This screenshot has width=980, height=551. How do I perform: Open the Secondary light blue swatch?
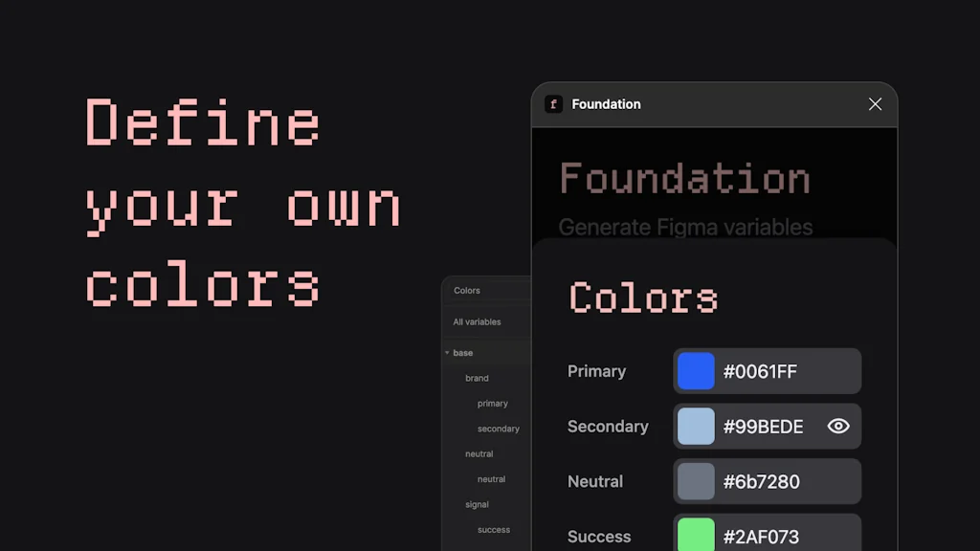point(695,426)
